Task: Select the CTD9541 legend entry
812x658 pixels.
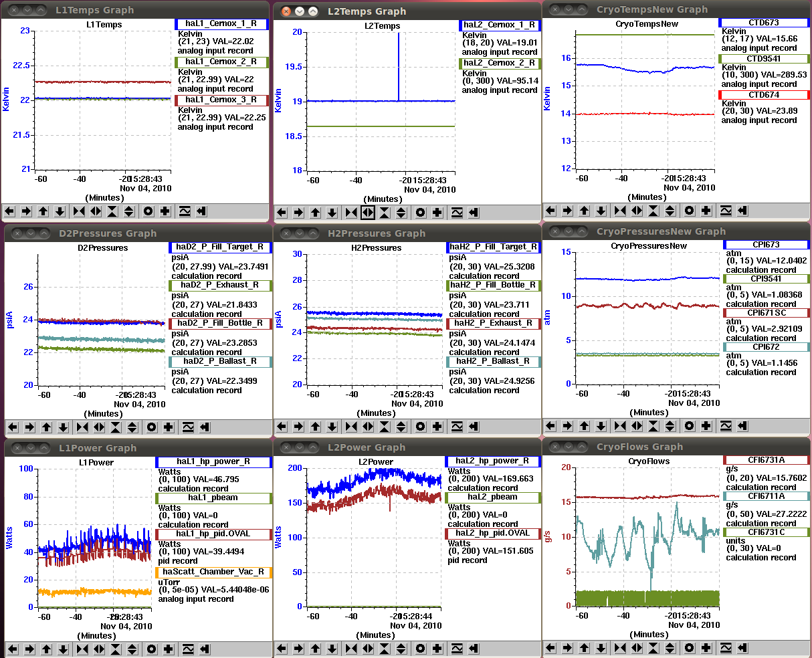Action: click(764, 59)
